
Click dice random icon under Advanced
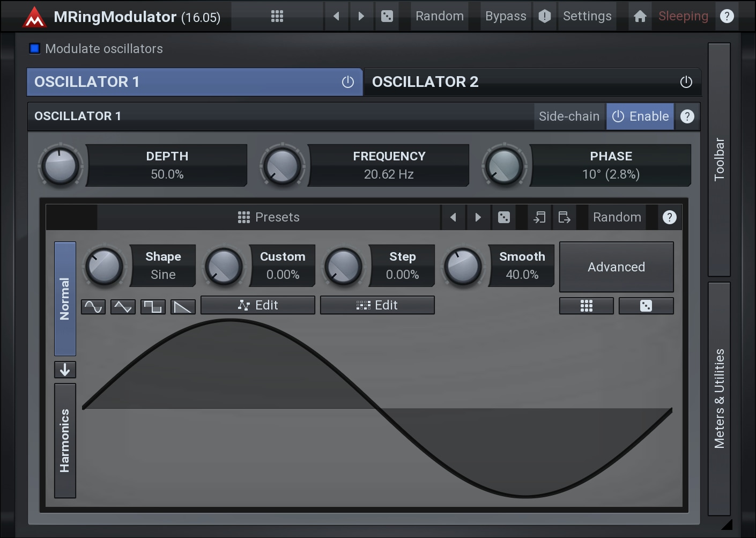(x=646, y=306)
